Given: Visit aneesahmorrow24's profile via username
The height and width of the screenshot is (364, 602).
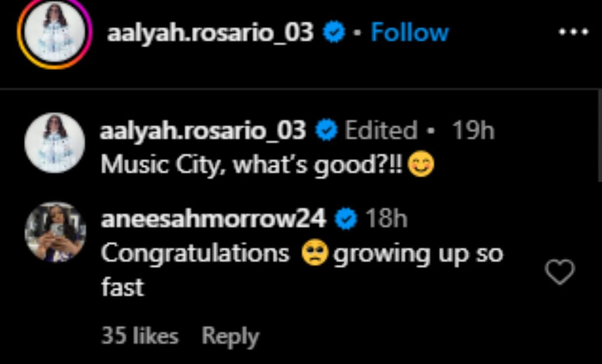Looking at the screenshot, I should click(214, 219).
